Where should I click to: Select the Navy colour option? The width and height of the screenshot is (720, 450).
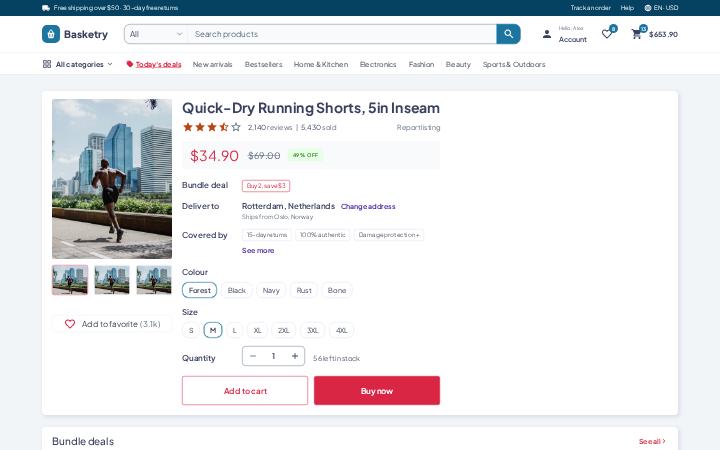271,290
